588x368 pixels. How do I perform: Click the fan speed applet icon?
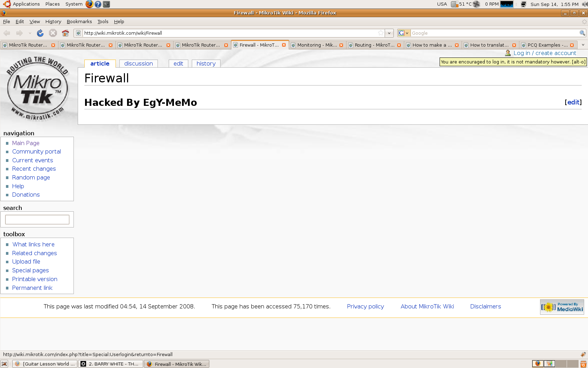point(476,4)
